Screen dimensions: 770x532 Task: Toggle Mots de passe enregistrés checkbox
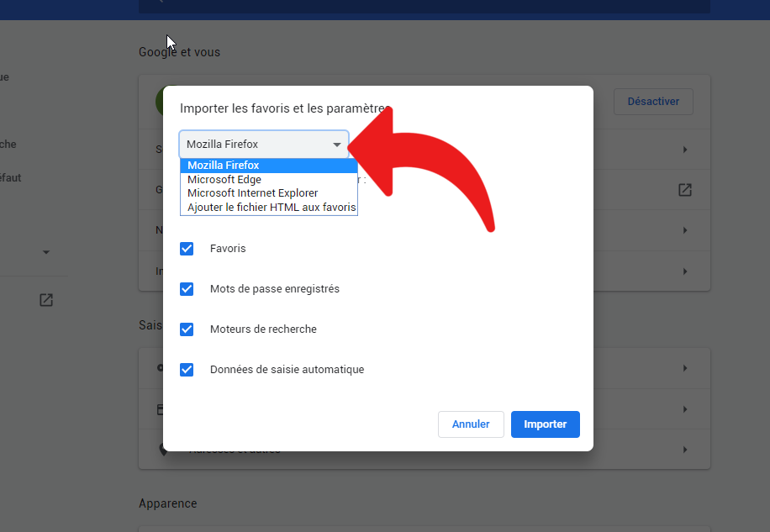pos(187,289)
